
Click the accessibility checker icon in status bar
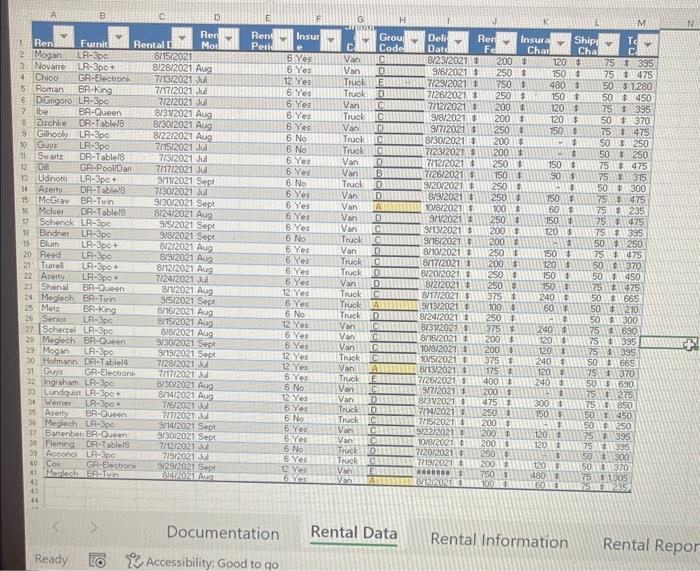coord(134,561)
